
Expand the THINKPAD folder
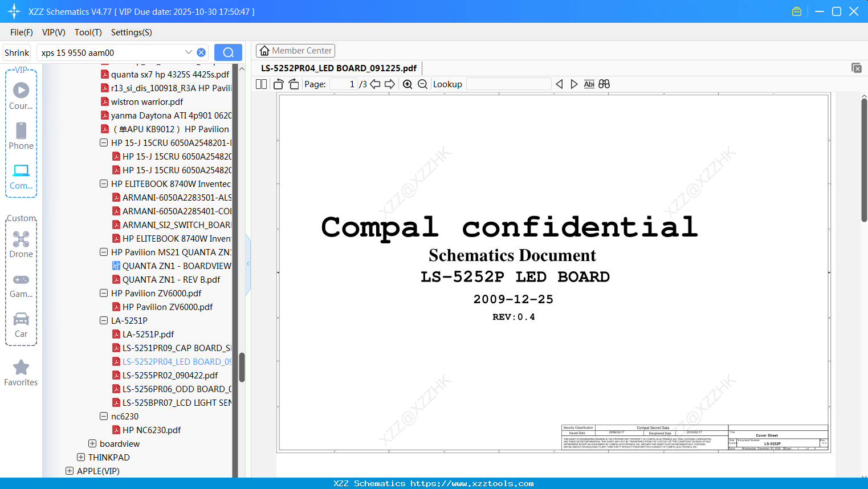point(81,457)
